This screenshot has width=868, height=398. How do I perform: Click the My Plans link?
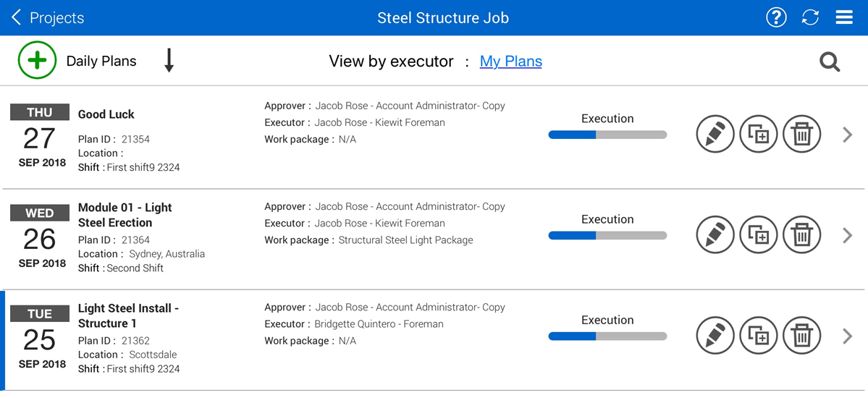[x=510, y=62]
